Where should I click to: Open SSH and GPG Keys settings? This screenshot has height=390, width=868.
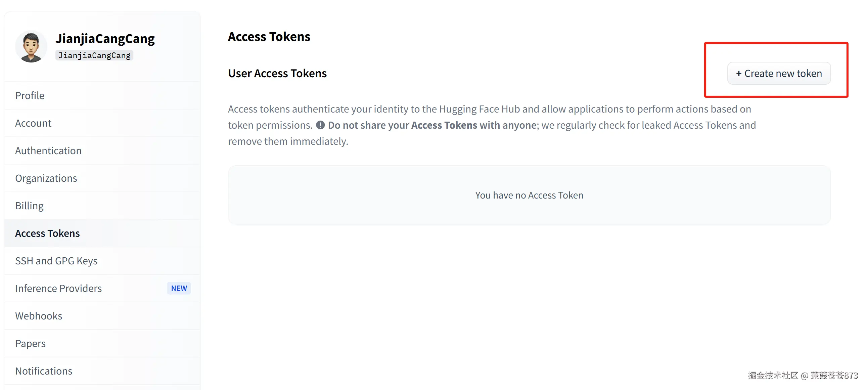pyautogui.click(x=56, y=261)
